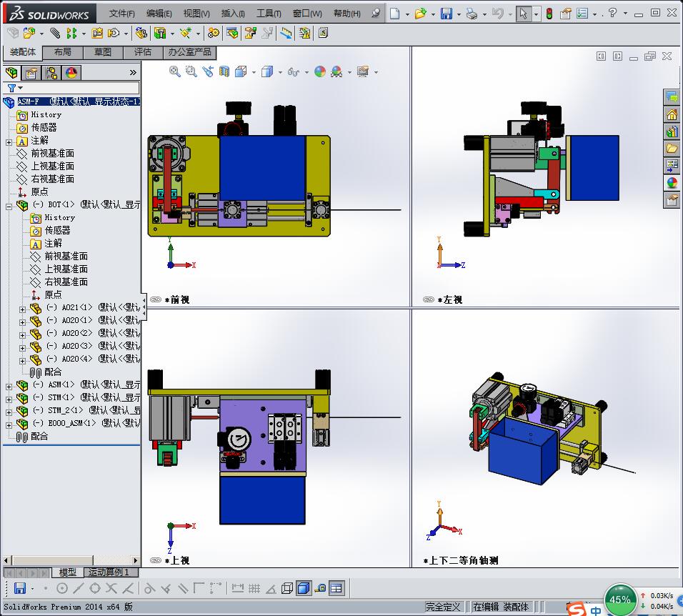Viewport: 683px width, 616px height.
Task: Switch to the 运动算例1 tab
Action: point(110,572)
